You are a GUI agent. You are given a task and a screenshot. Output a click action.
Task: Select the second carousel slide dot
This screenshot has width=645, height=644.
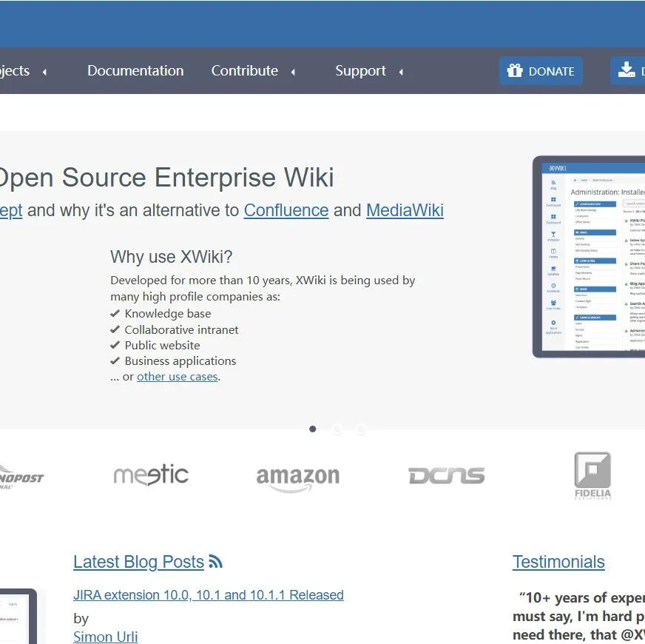click(337, 429)
